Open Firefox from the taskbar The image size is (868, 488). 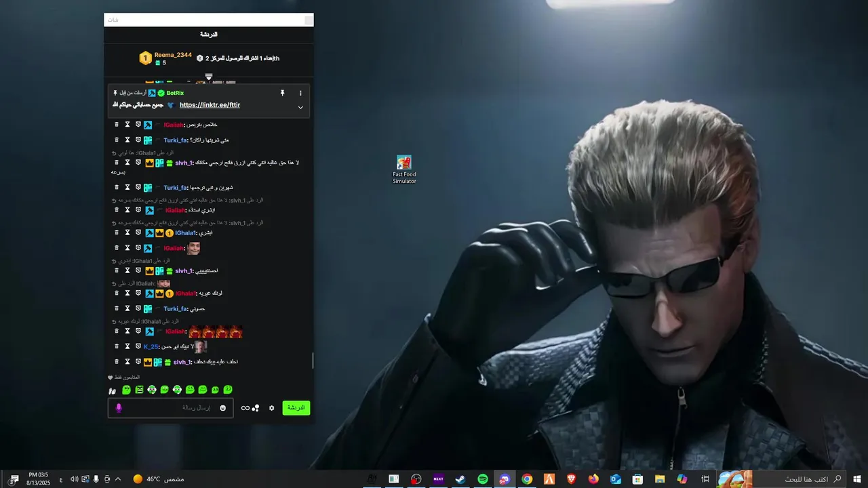click(593, 479)
